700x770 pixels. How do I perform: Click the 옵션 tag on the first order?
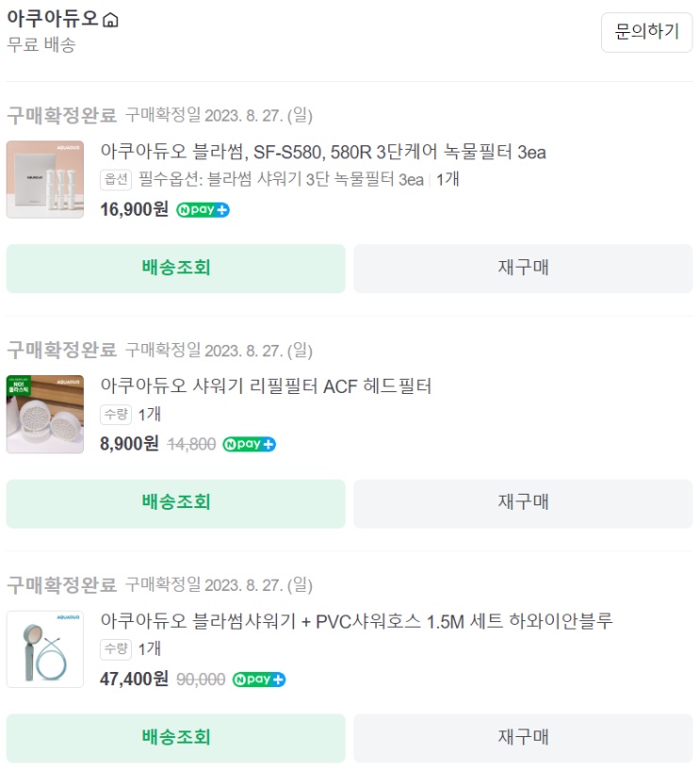pos(116,179)
